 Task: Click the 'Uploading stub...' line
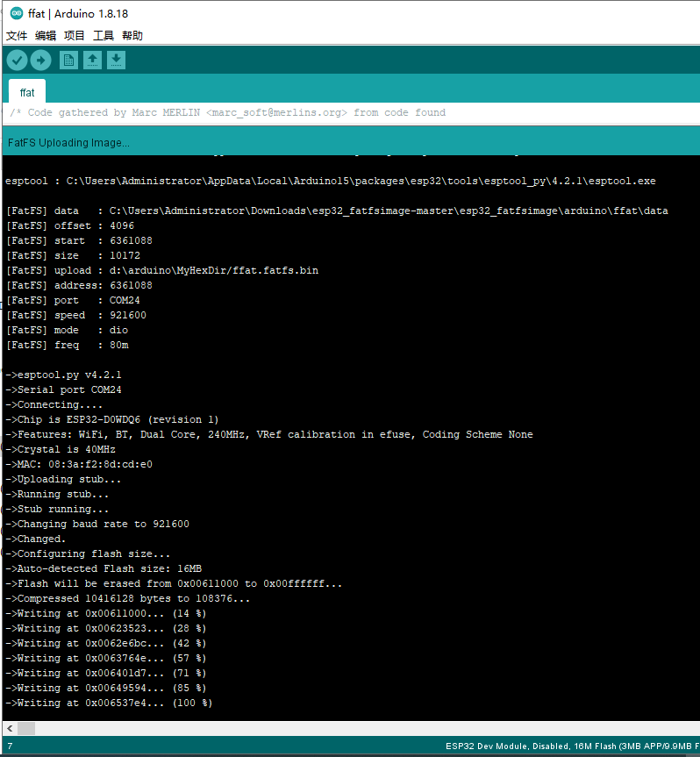[x=63, y=480]
